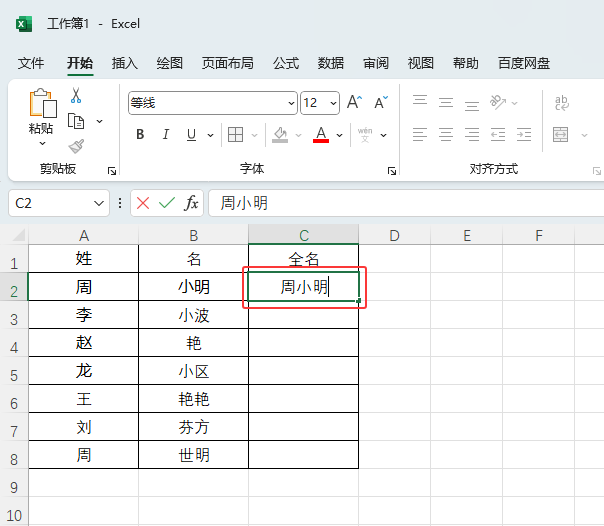
Task: Expand the Copy options arrow
Action: click(99, 121)
